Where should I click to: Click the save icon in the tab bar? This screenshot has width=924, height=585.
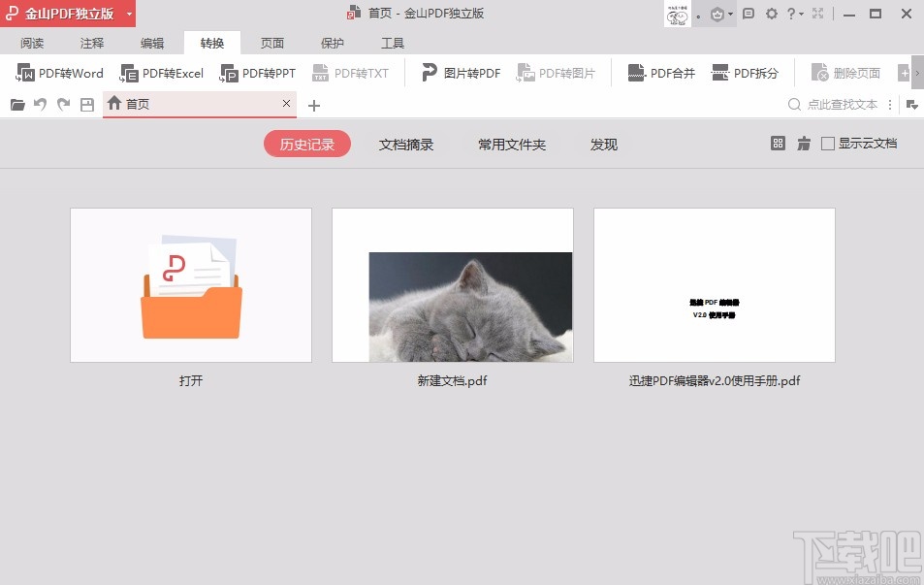coord(85,104)
